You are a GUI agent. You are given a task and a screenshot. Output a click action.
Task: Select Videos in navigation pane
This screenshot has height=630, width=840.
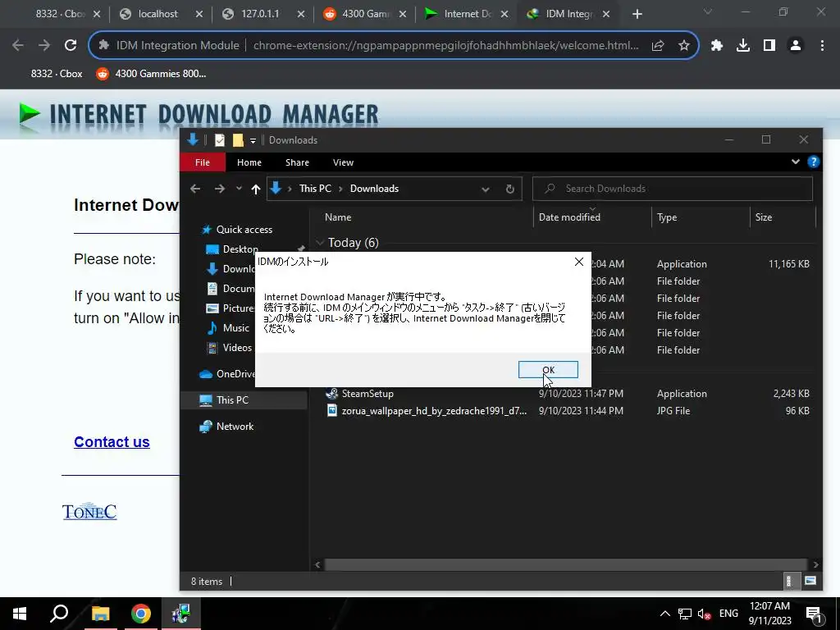(x=237, y=348)
